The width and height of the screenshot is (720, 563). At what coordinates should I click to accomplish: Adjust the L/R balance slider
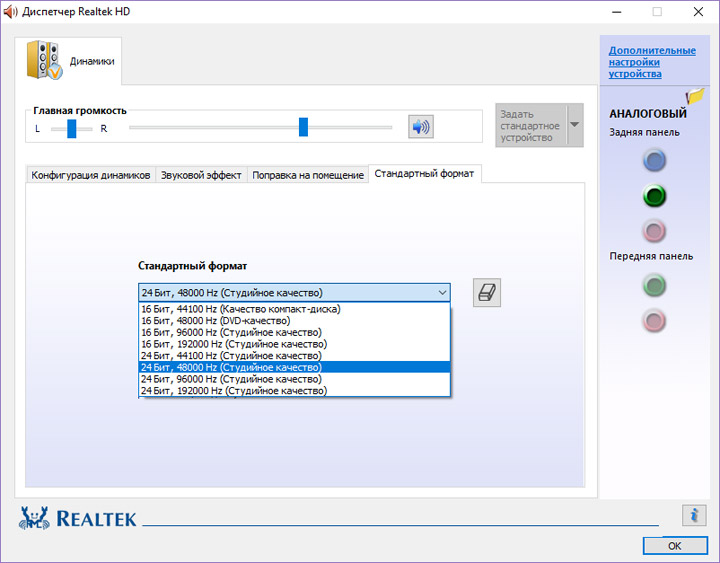click(x=72, y=129)
